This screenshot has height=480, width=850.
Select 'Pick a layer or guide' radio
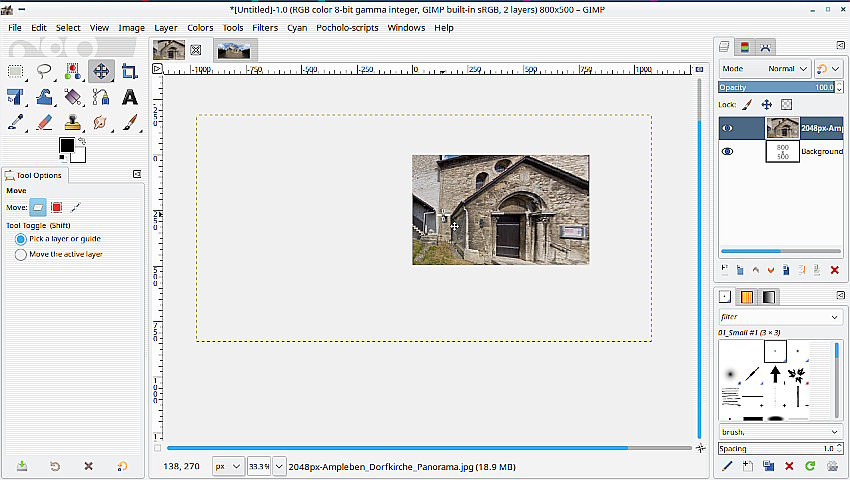coord(21,239)
